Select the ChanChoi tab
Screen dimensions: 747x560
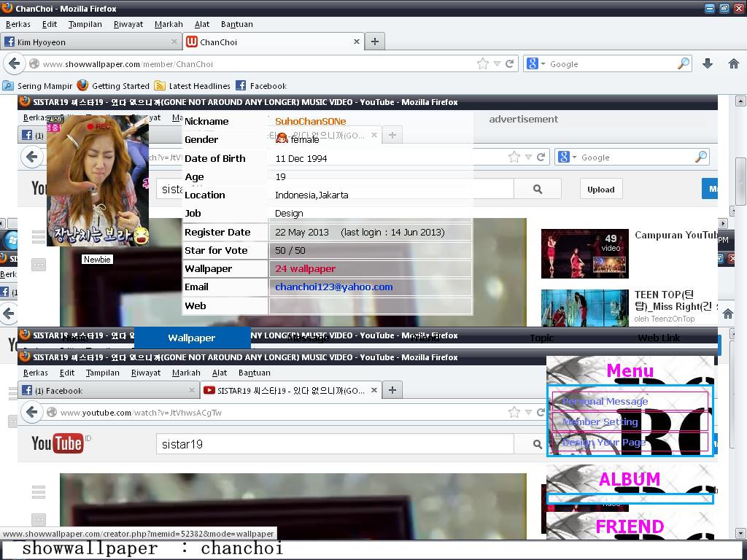coord(274,42)
